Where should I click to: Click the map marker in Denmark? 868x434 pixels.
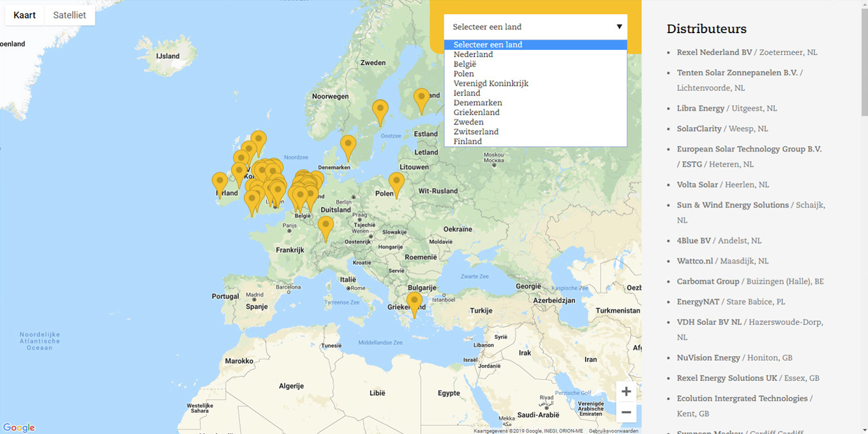click(x=348, y=146)
